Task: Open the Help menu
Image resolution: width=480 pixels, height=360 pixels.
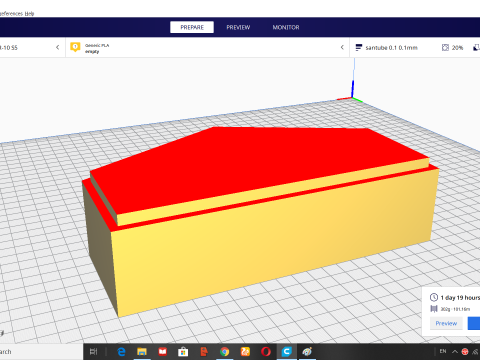Action: coord(29,14)
